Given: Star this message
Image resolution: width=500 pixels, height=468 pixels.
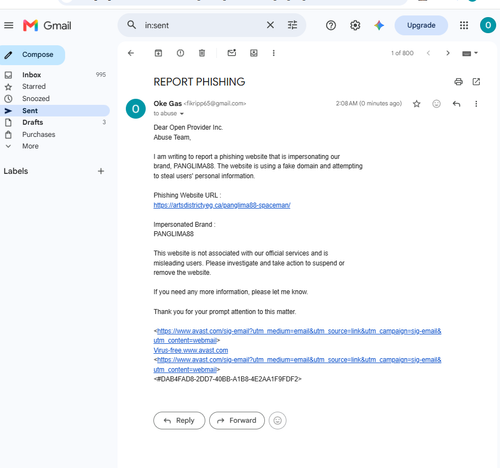Looking at the screenshot, I should pos(416,104).
